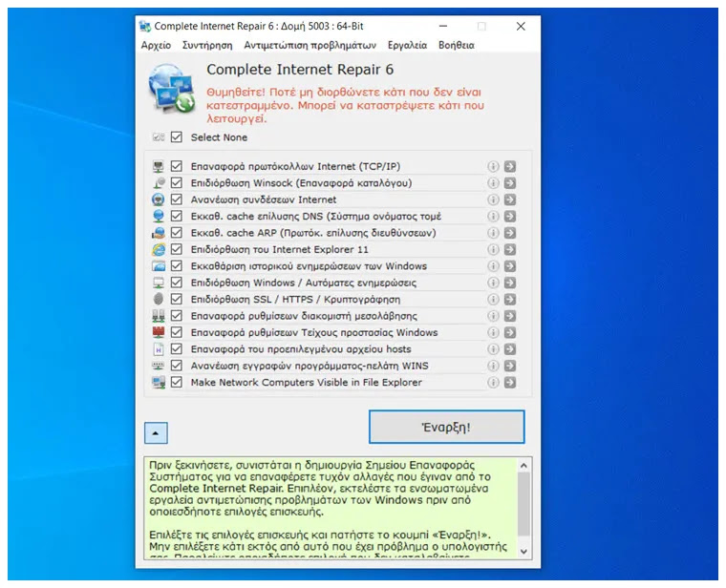Uncheck SSL / HTTPS repair checkbox
726x588 pixels.
(x=177, y=300)
